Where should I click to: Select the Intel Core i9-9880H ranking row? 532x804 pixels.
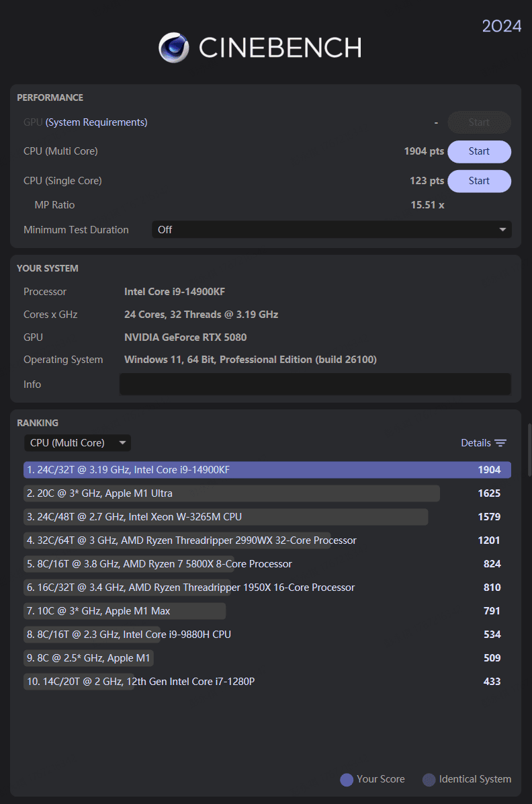click(267, 635)
